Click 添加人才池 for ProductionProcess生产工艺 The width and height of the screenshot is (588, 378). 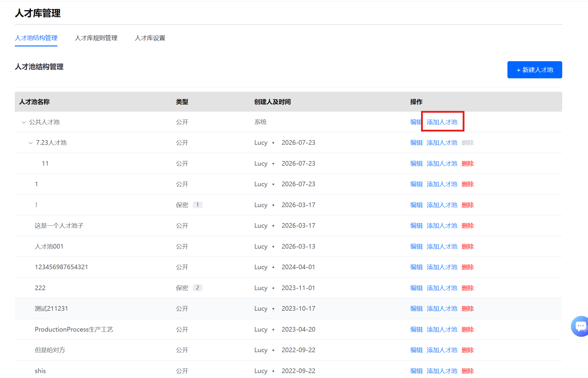click(442, 330)
